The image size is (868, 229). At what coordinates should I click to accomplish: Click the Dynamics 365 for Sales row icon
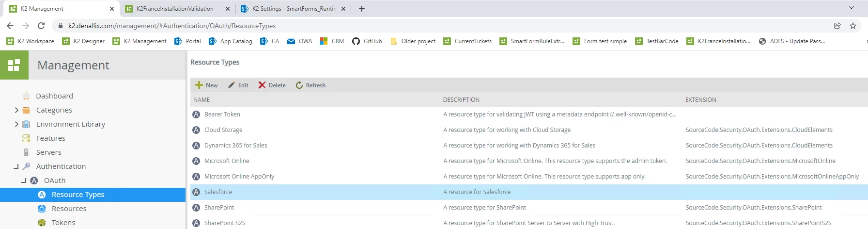point(196,146)
